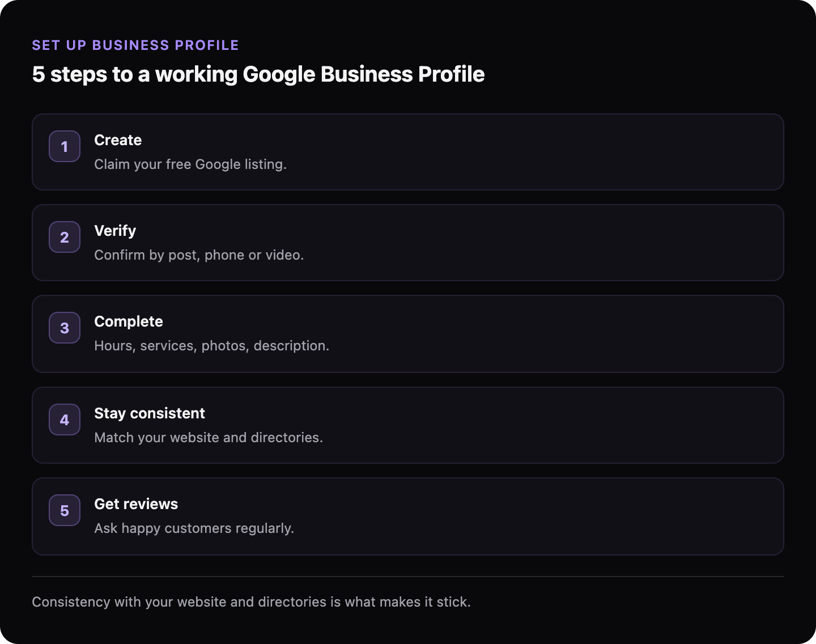Select the 'Get reviews' step title
This screenshot has width=816, height=644.
point(136,504)
